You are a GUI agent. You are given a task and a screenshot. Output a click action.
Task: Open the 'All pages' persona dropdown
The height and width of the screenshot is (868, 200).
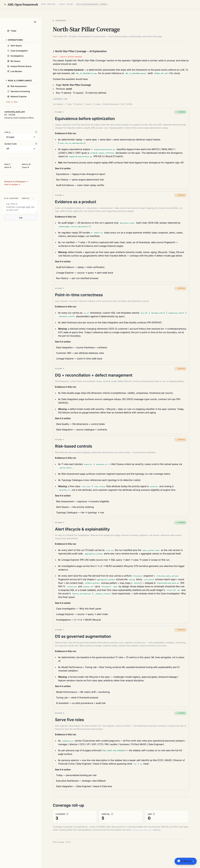pyautogui.click(x=21, y=137)
